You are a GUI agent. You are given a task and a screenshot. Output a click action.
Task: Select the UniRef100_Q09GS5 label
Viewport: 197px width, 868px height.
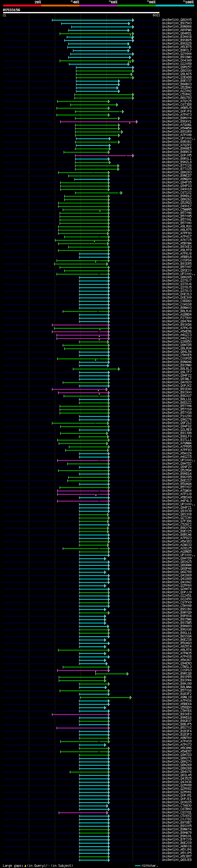(x=177, y=802)
